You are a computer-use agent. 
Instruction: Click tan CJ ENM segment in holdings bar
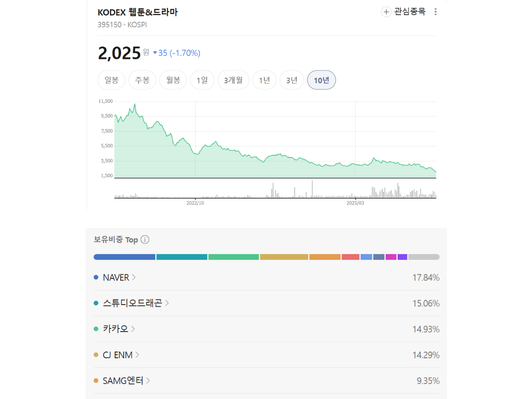pyautogui.click(x=284, y=257)
